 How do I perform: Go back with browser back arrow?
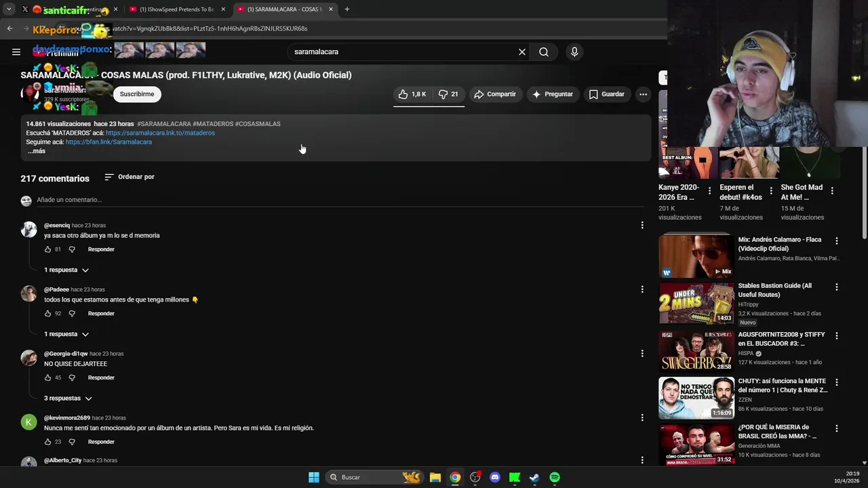click(9, 28)
